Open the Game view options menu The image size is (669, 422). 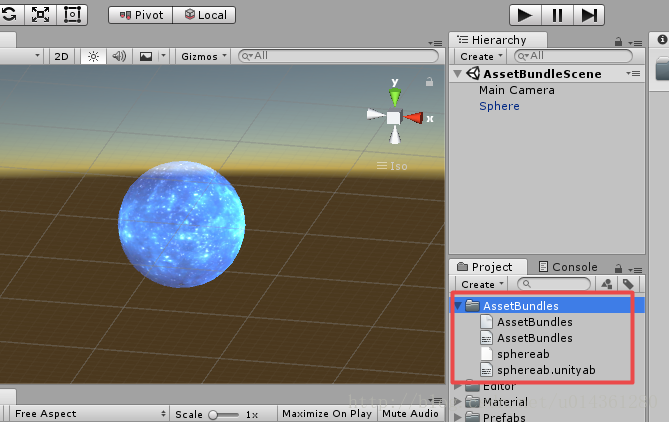pos(435,400)
